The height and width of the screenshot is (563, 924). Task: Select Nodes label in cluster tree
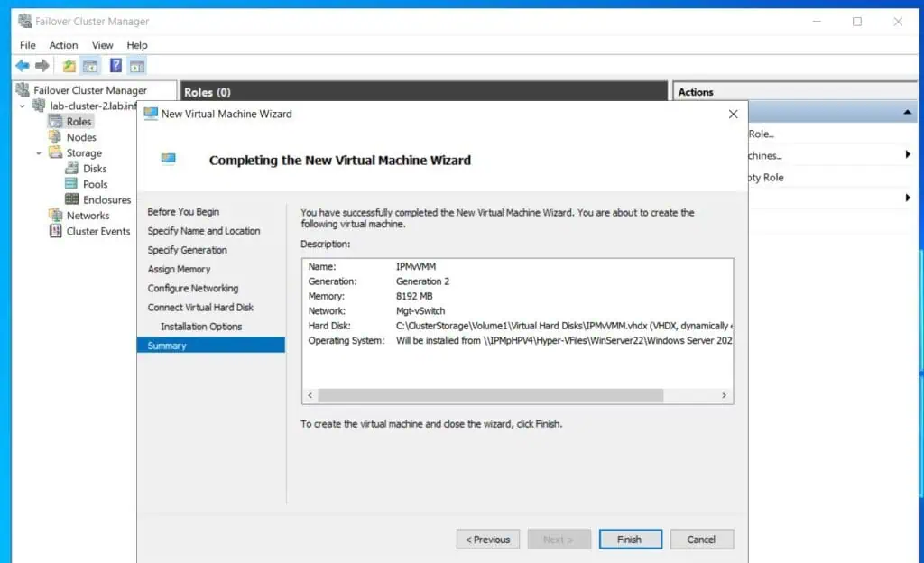[81, 137]
